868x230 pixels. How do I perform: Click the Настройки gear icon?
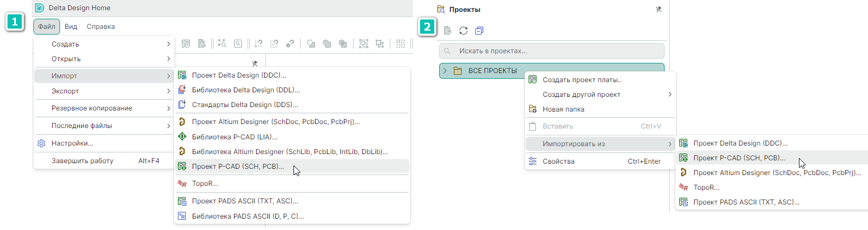click(x=41, y=143)
